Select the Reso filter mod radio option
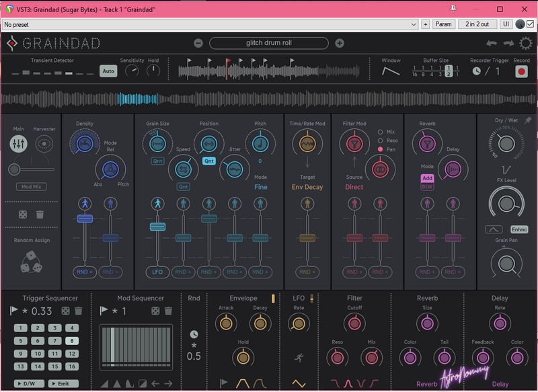Image resolution: width=538 pixels, height=392 pixels. 380,141
